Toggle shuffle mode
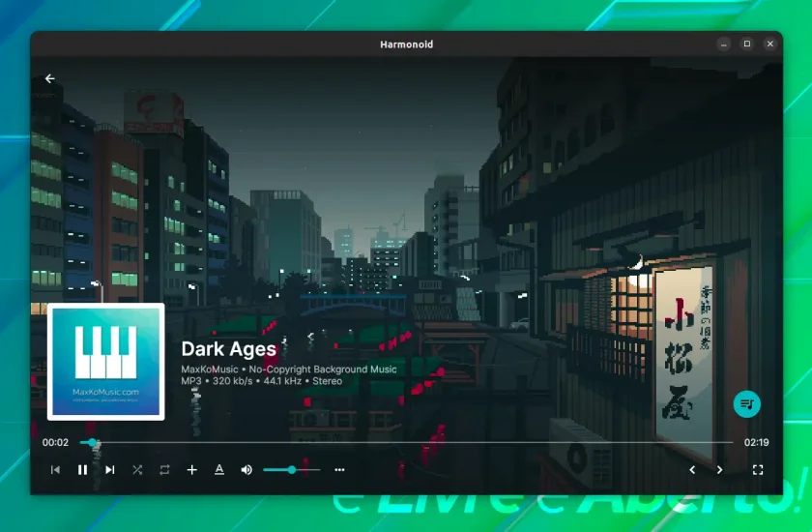The image size is (812, 532). 137,470
